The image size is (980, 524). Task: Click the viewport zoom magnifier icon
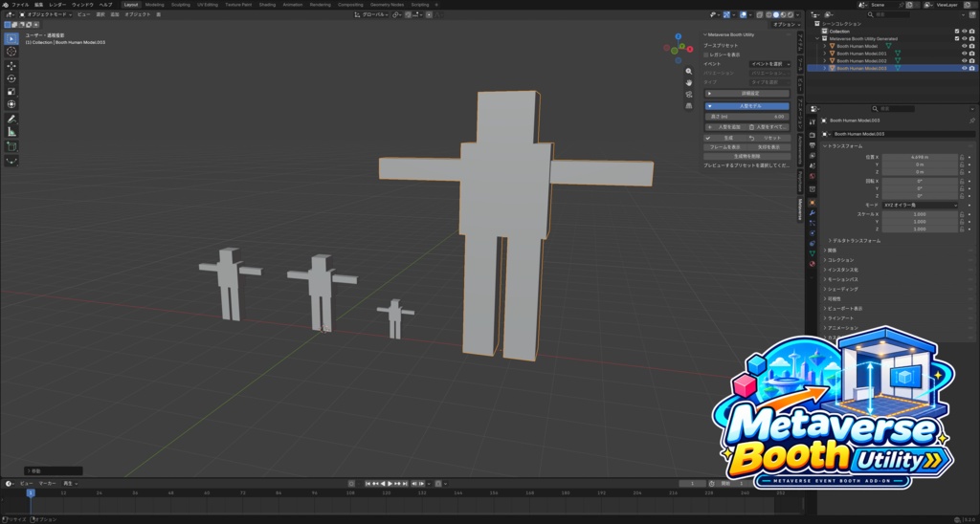(x=689, y=71)
